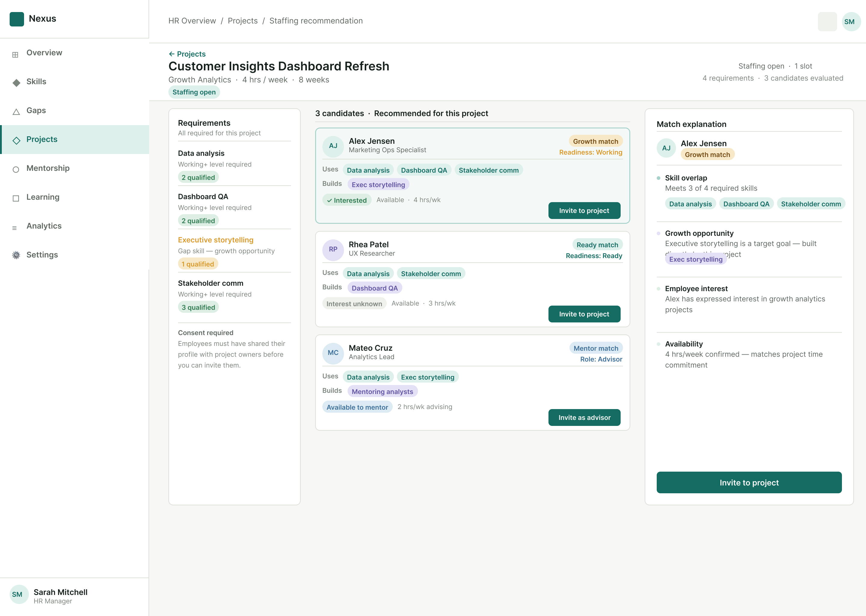This screenshot has height=616, width=866.
Task: Invite Mateo Cruz as advisor
Action: click(584, 417)
